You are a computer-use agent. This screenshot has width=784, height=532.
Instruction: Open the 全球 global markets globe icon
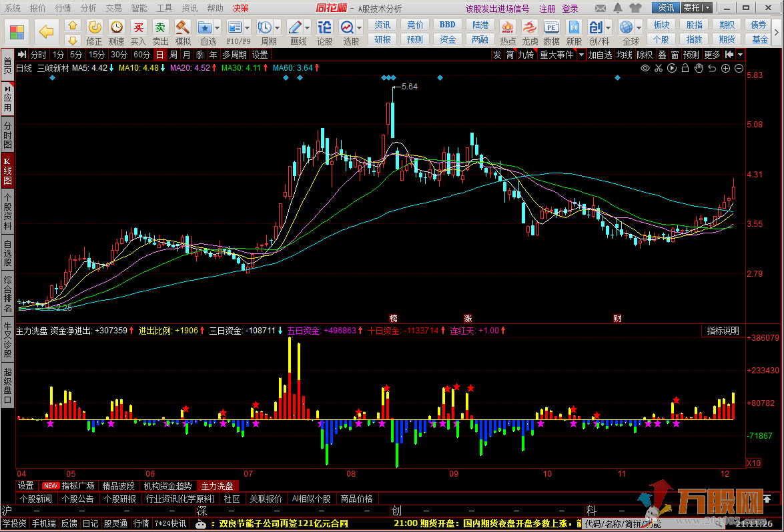pyautogui.click(x=625, y=27)
